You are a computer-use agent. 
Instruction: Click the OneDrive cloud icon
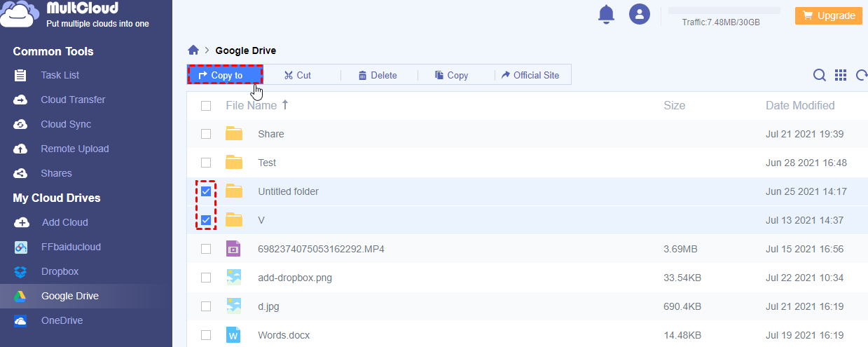pos(20,320)
